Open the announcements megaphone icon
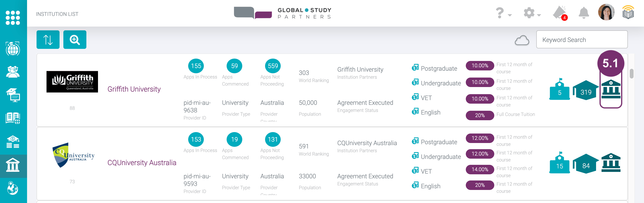The height and width of the screenshot is (203, 644). coord(560,13)
